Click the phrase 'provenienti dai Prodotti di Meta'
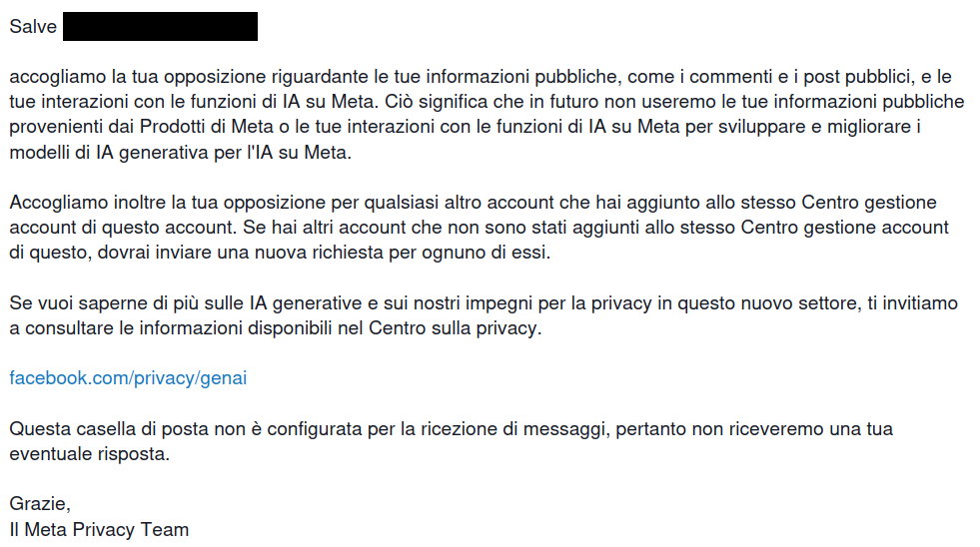Image resolution: width=980 pixels, height=547 pixels. (x=141, y=127)
